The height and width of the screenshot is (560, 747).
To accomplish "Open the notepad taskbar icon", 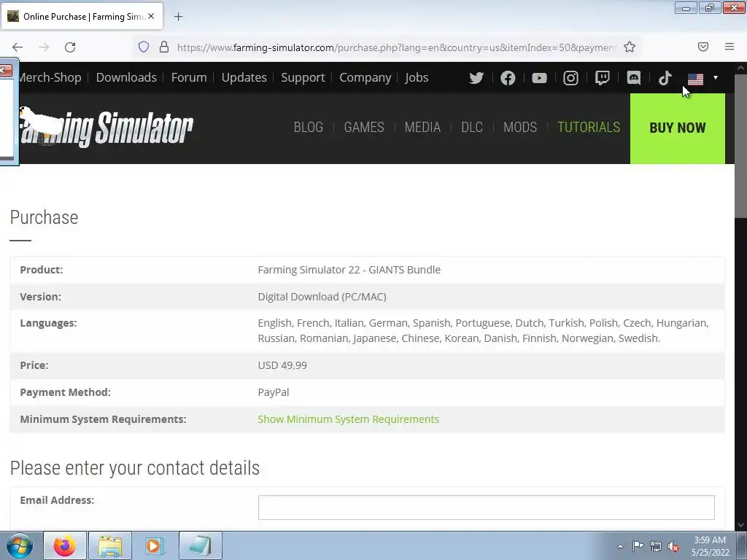I will tap(200, 545).
